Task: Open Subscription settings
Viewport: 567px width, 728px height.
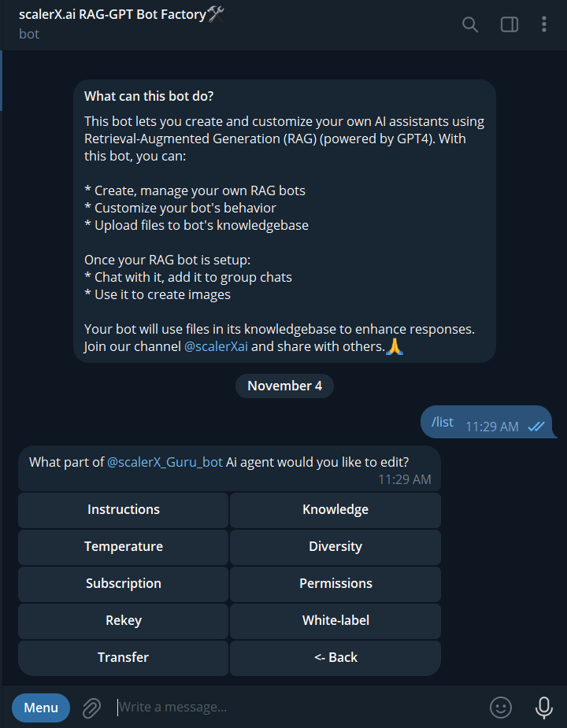Action: 124,584
